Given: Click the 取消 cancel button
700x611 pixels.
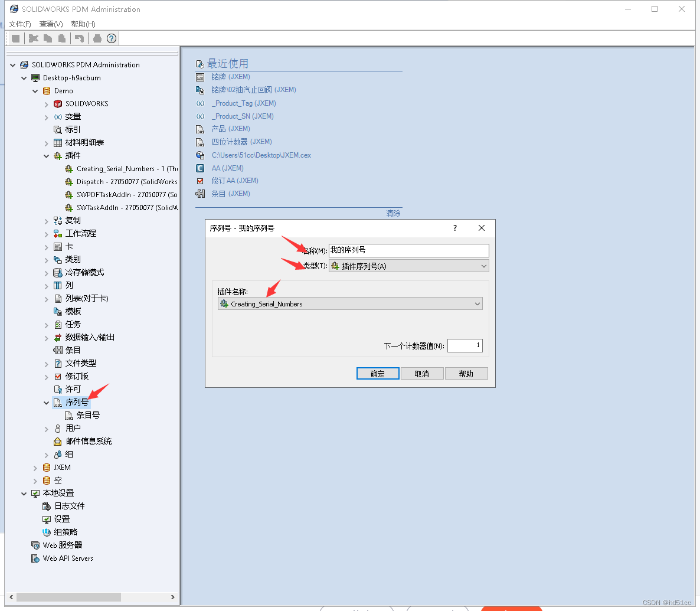Looking at the screenshot, I should 422,373.
